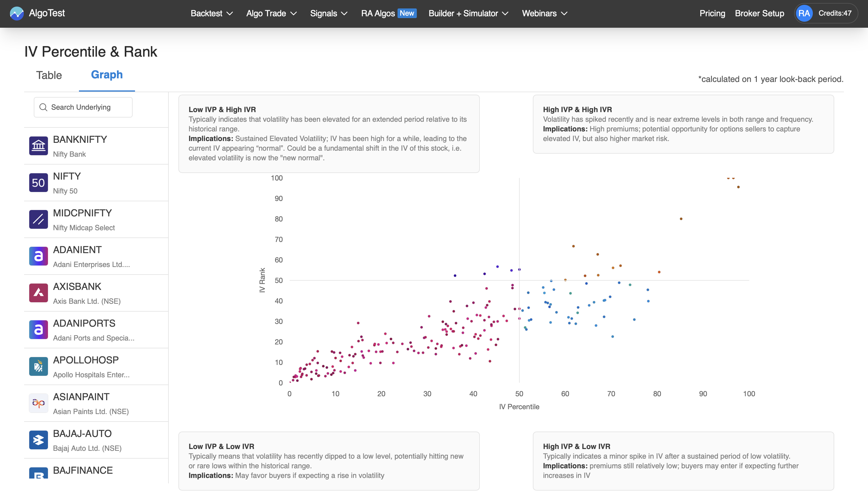Open the Pricing link
The width and height of the screenshot is (868, 493).
(x=712, y=14)
